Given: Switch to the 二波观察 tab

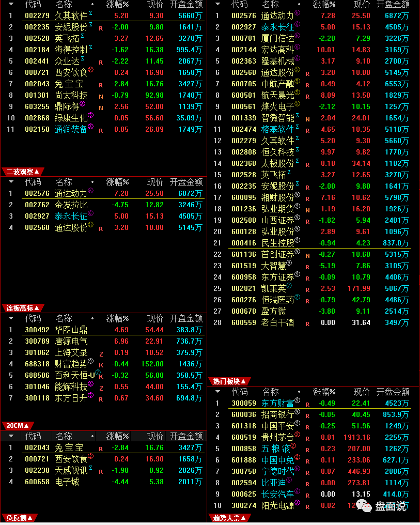Looking at the screenshot, I should pos(23,172).
